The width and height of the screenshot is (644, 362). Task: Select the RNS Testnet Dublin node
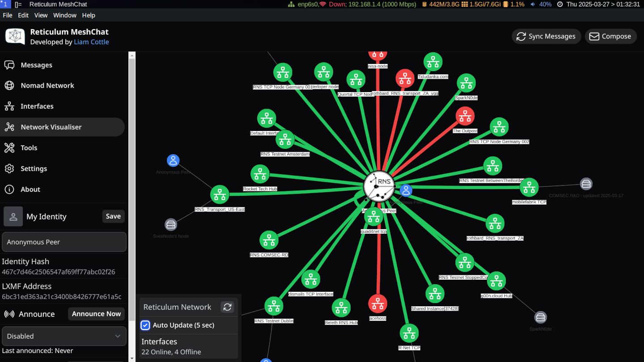[x=274, y=306]
